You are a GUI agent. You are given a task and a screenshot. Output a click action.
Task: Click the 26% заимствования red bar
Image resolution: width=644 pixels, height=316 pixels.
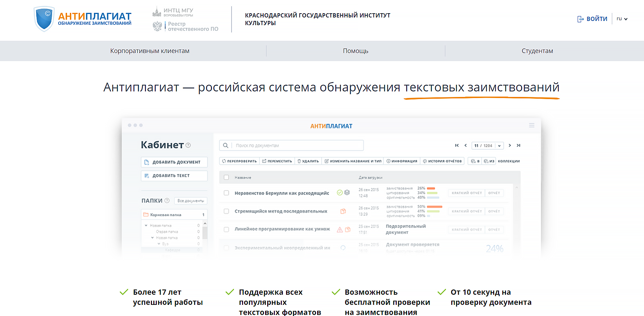pyautogui.click(x=431, y=188)
